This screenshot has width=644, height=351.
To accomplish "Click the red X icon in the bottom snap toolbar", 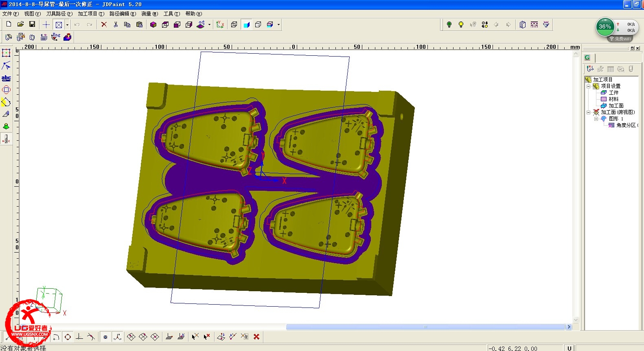I will tap(256, 337).
